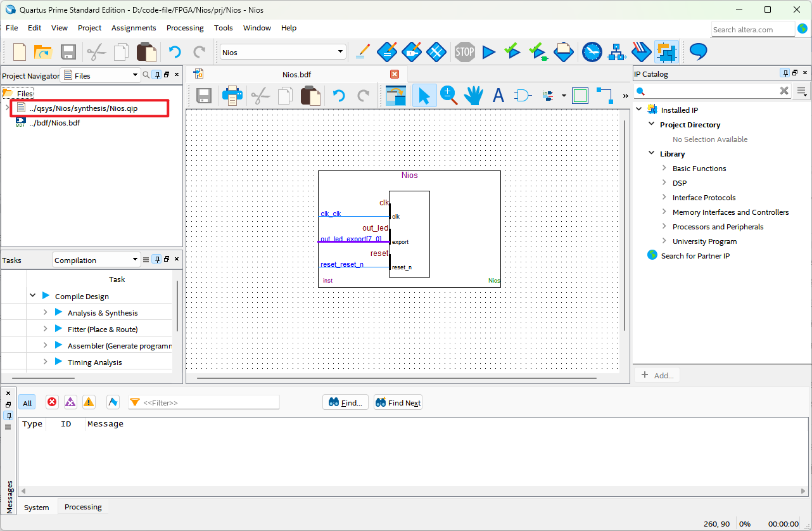Toggle the pin on Tasks panel
The height and width of the screenshot is (531, 812).
[157, 259]
